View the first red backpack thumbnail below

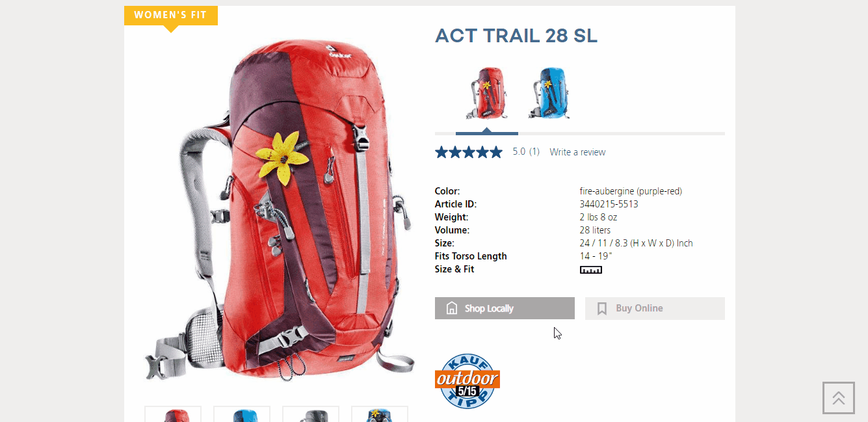click(173, 414)
